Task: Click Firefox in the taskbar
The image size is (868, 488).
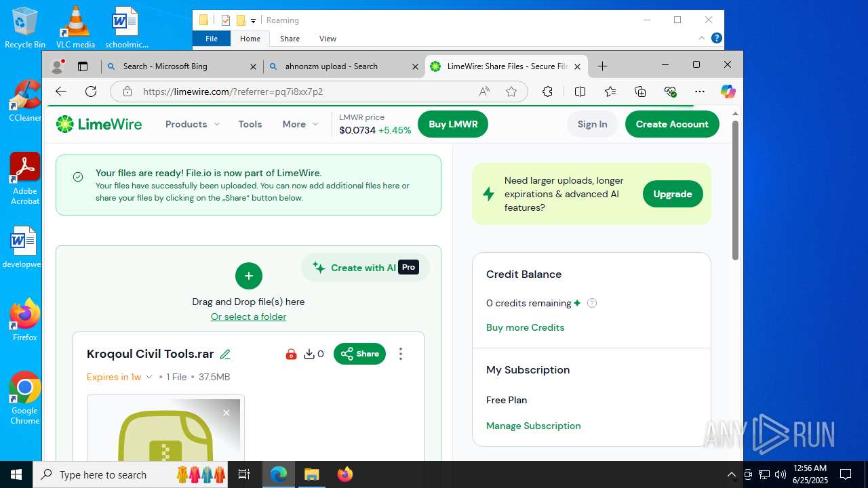Action: pyautogui.click(x=344, y=474)
